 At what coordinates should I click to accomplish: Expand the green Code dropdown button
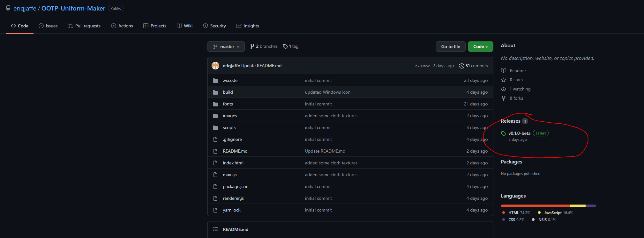[480, 47]
